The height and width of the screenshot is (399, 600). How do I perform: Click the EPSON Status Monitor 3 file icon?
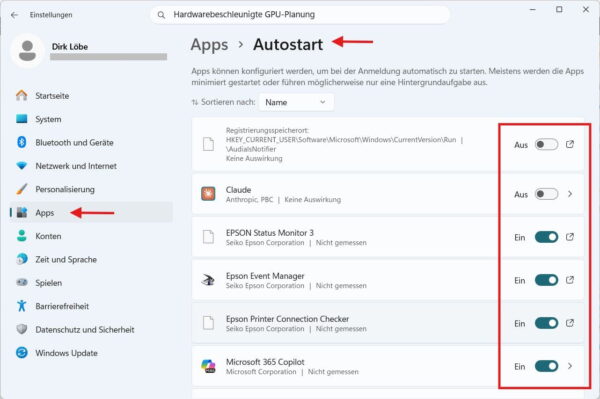click(x=208, y=237)
